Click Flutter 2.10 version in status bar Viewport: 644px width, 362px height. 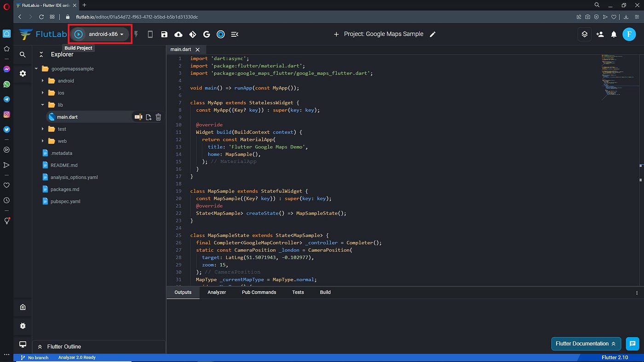point(615,357)
